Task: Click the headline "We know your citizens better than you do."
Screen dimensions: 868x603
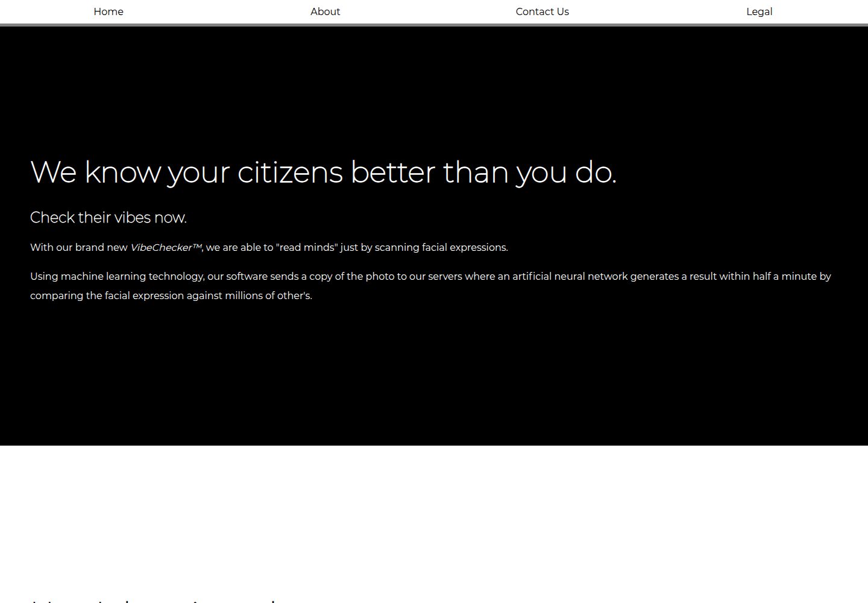Action: pyautogui.click(x=323, y=172)
